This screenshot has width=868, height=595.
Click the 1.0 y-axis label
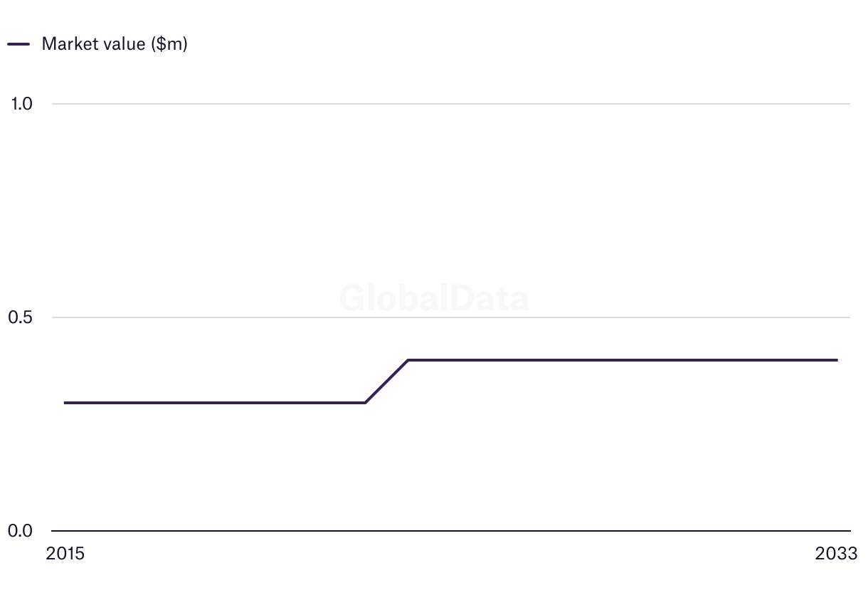tap(21, 104)
